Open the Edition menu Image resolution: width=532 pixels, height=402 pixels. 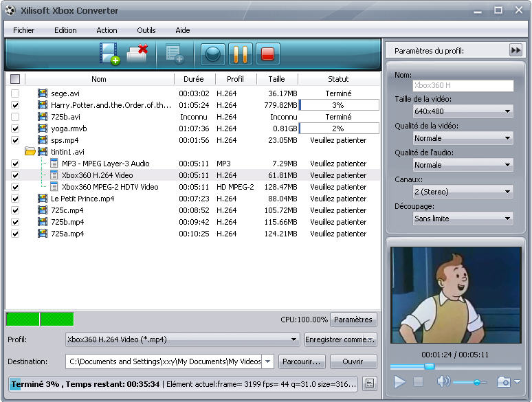click(x=65, y=30)
